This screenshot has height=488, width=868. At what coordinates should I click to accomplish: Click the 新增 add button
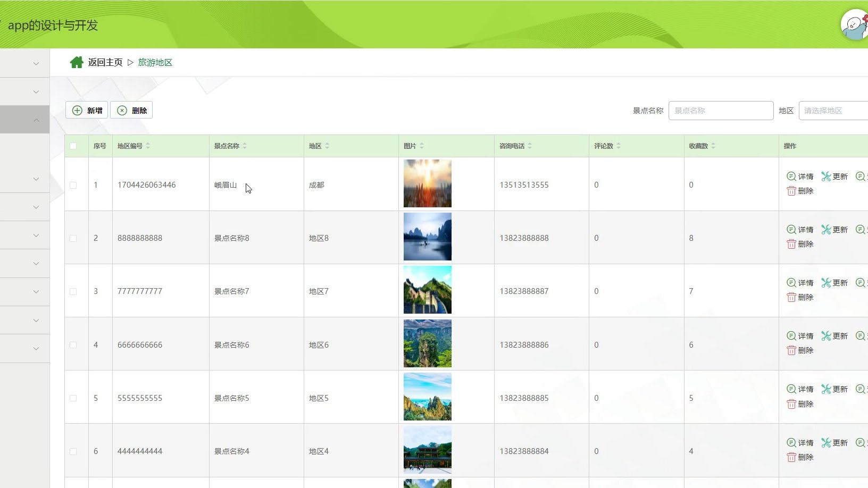click(x=87, y=110)
